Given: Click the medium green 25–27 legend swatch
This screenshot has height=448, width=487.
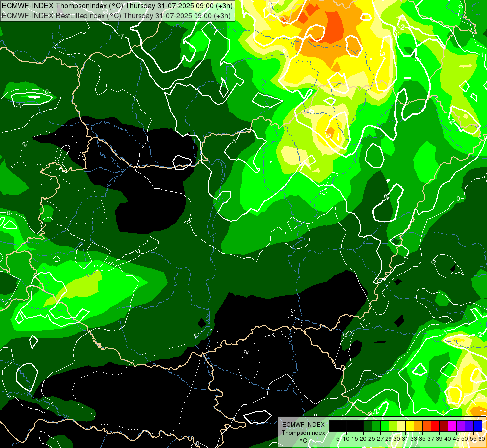Looking at the screenshot, I should [x=376, y=426].
